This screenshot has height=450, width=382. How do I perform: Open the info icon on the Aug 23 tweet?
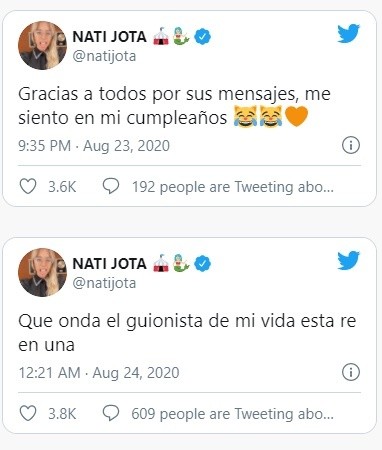point(351,145)
